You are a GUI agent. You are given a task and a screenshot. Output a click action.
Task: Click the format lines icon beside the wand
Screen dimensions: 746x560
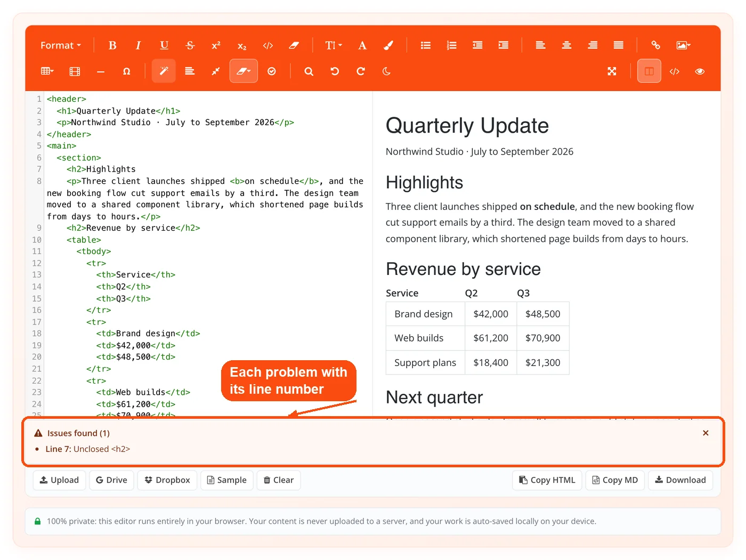[x=190, y=71]
